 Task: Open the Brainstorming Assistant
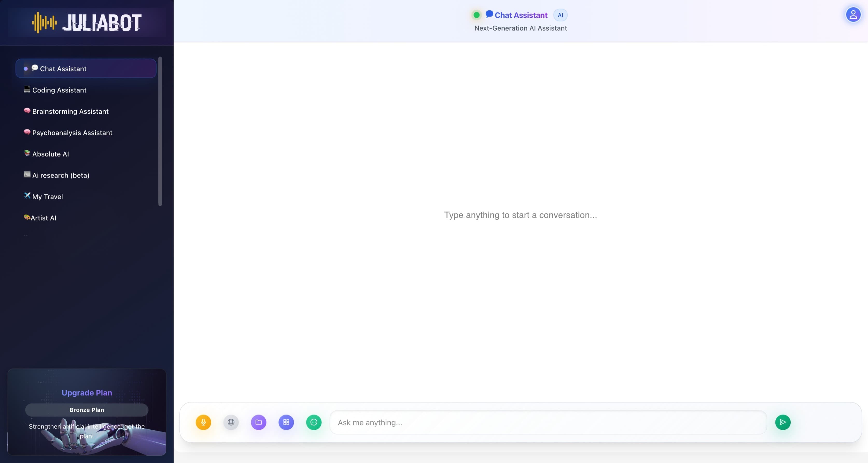(70, 111)
